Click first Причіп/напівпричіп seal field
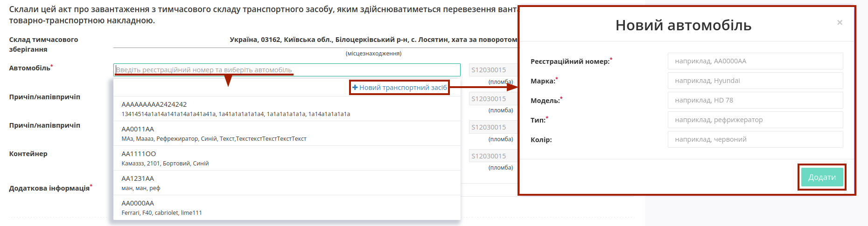Viewport: 868px width, 226px height. pyautogui.click(x=493, y=99)
